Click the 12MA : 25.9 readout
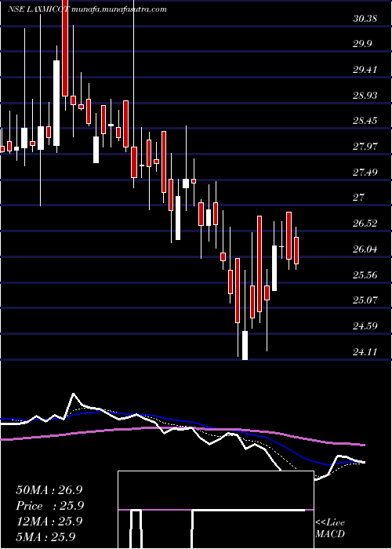 pyautogui.click(x=49, y=522)
